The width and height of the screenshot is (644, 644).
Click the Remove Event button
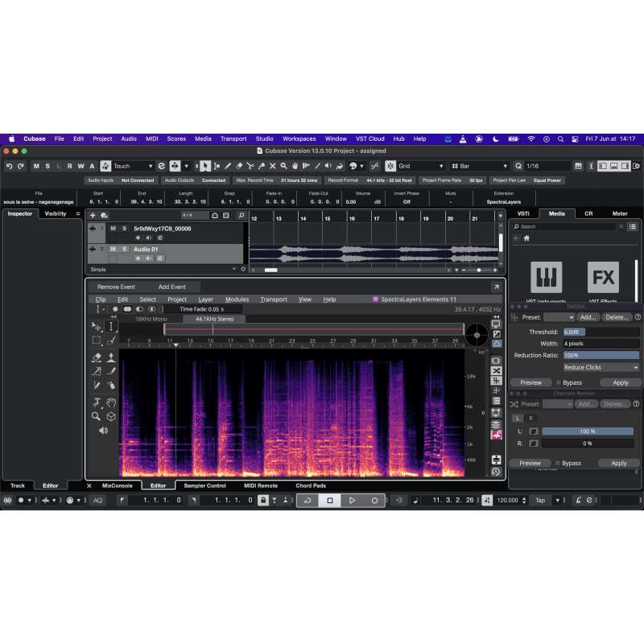click(x=116, y=287)
